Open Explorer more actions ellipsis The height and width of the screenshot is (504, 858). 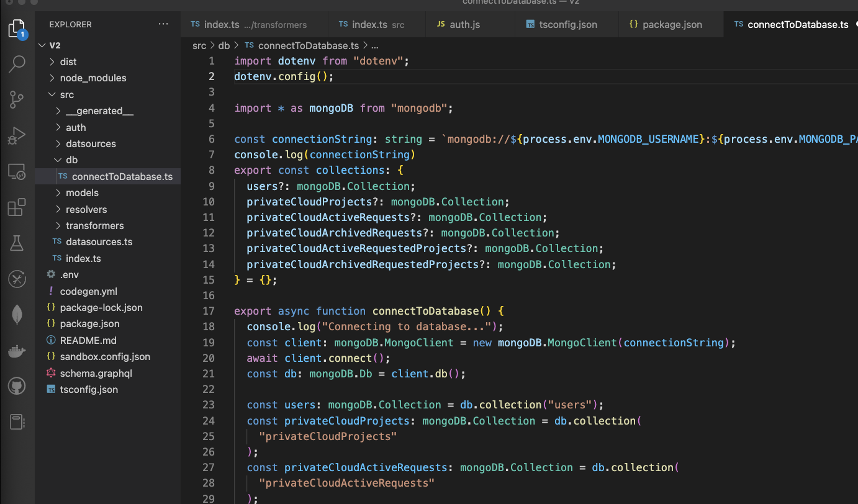[163, 24]
